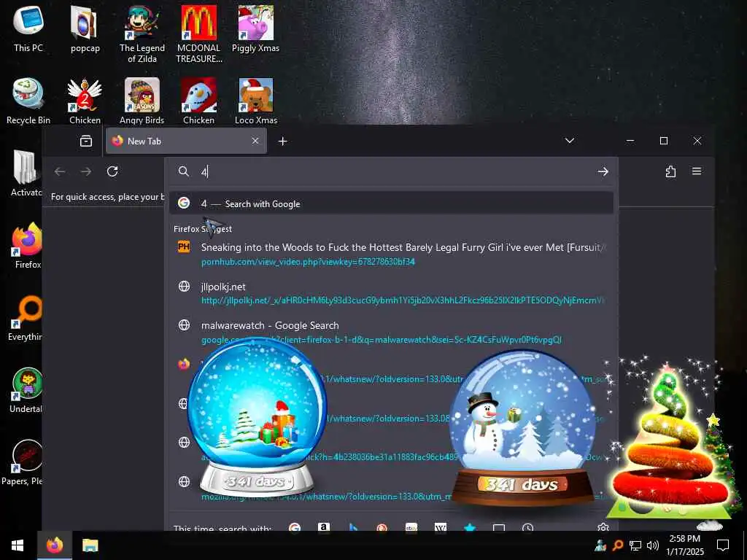The height and width of the screenshot is (560, 747).
Task: Reload the page in Firefox
Action: [112, 171]
